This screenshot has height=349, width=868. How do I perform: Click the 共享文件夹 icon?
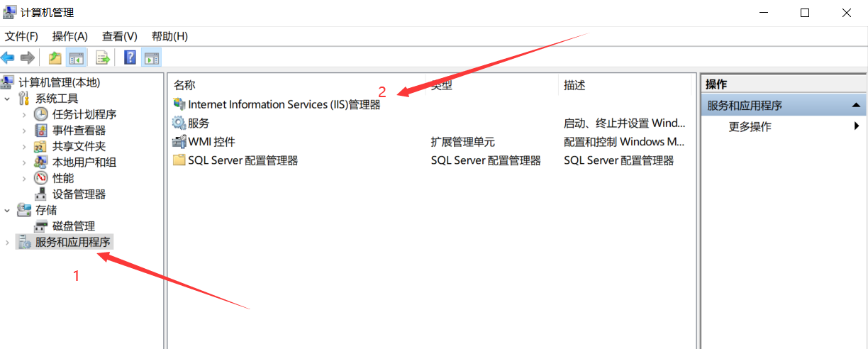point(41,146)
